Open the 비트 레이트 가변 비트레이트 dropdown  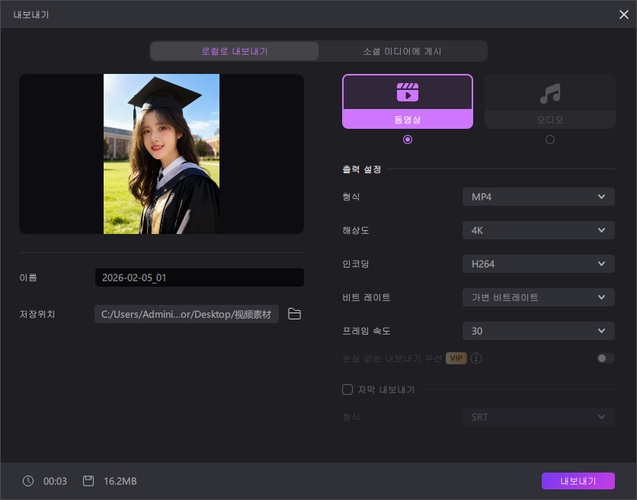click(538, 297)
